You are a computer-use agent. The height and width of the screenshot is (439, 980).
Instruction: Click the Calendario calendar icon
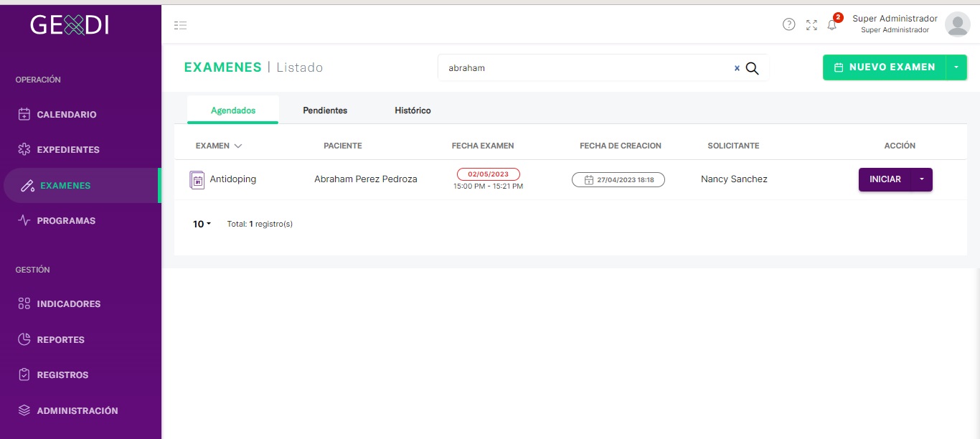[x=24, y=114]
